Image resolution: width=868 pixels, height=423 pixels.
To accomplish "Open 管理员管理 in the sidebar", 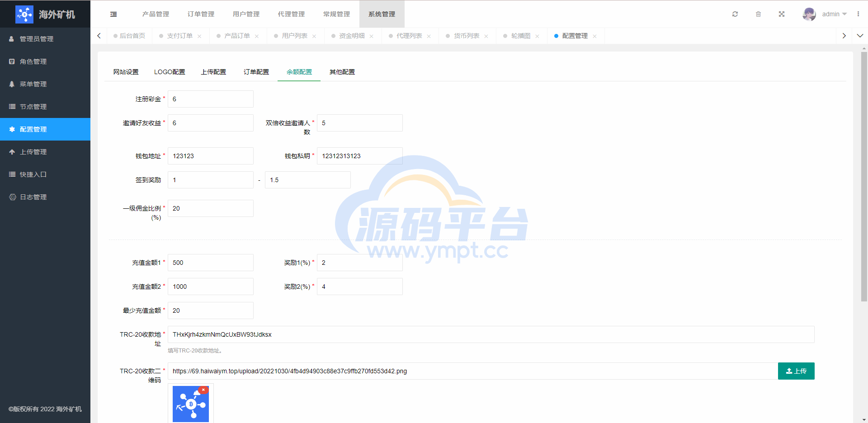I will [45, 39].
